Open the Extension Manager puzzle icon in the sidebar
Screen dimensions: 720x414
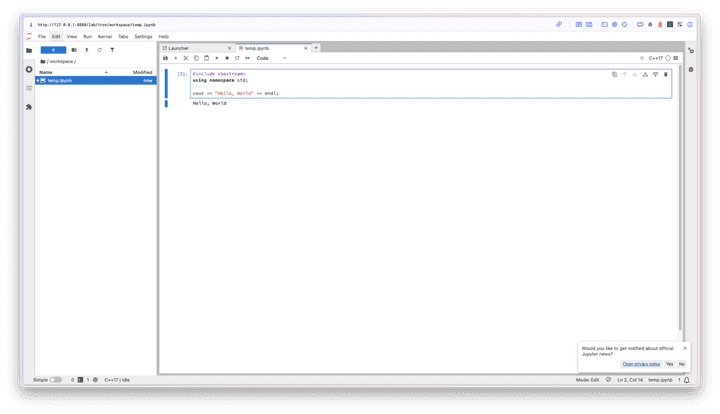(x=29, y=107)
